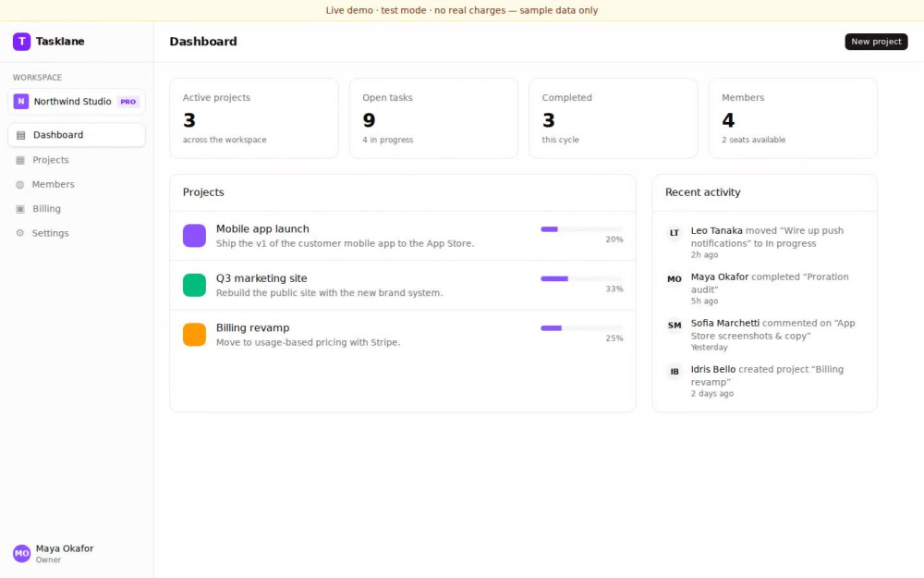Click the Live demo test mode banner

tap(462, 10)
